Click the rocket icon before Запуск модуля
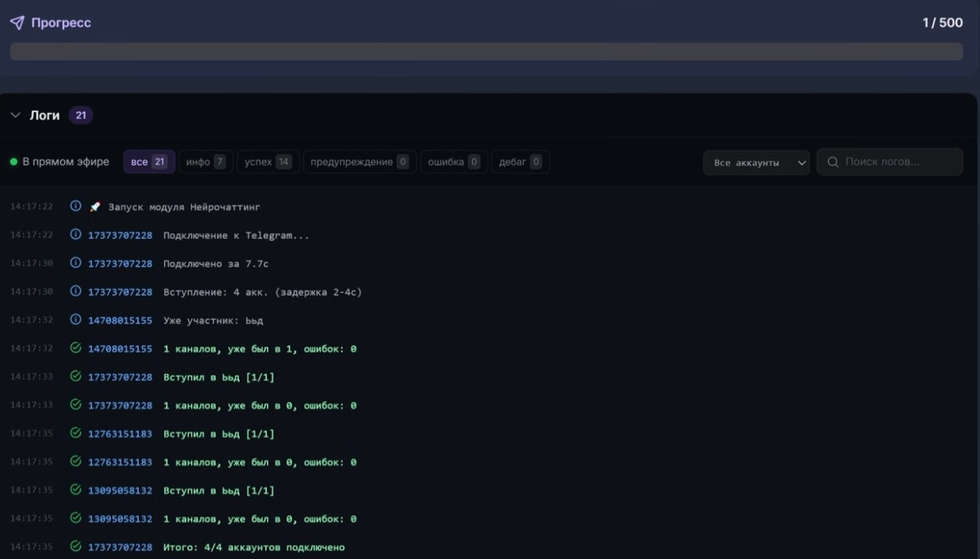 pos(95,207)
